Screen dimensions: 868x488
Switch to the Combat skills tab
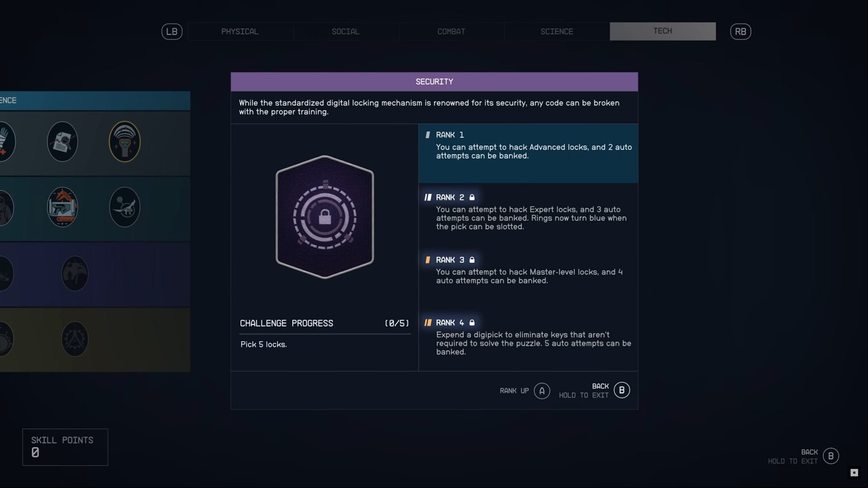451,32
